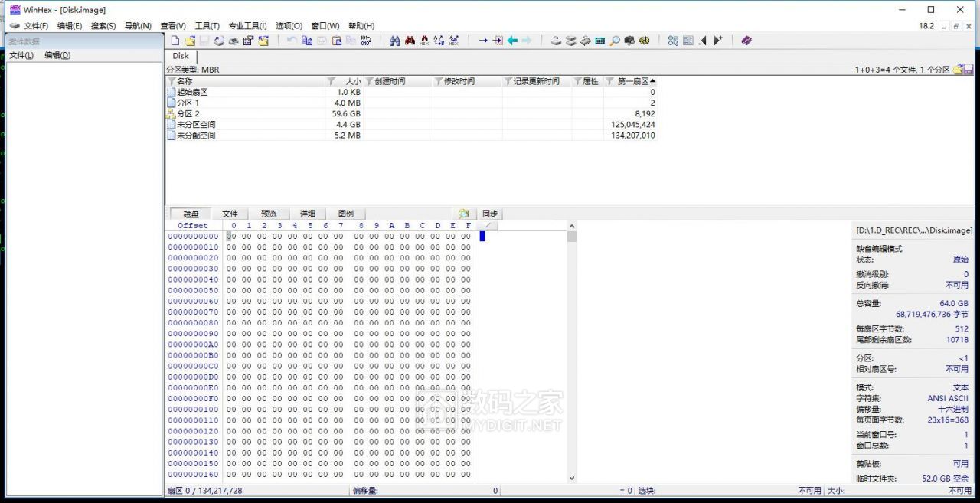Select the 起始扇区 row
This screenshot has height=503, width=980.
(410, 92)
